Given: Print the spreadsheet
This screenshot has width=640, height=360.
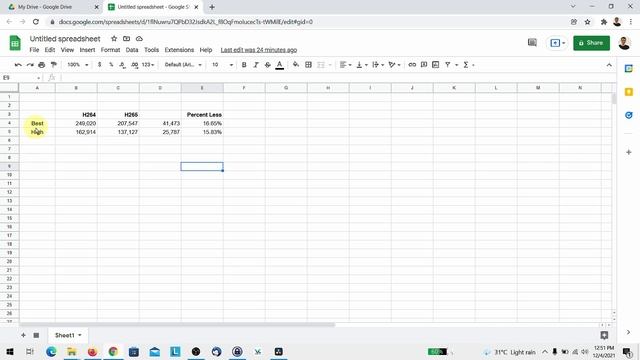Looking at the screenshot, I should coord(42,65).
